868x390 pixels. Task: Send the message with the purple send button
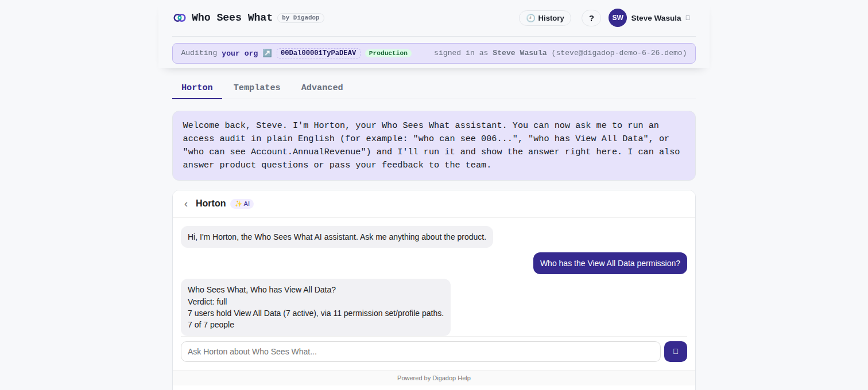tap(676, 352)
